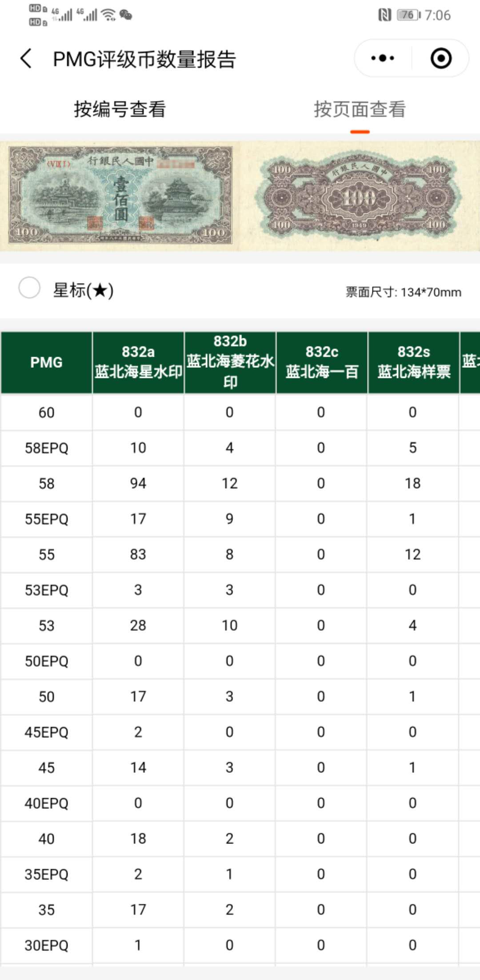Click the back arrow icon

pos(25,58)
